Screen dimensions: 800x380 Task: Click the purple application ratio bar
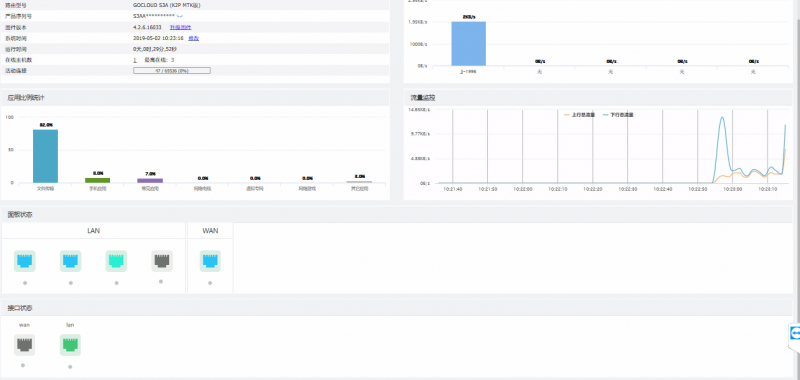150,181
